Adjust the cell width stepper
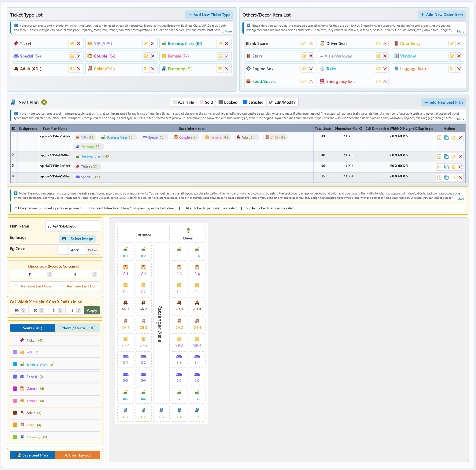The height and width of the screenshot is (470, 476). 23,310
